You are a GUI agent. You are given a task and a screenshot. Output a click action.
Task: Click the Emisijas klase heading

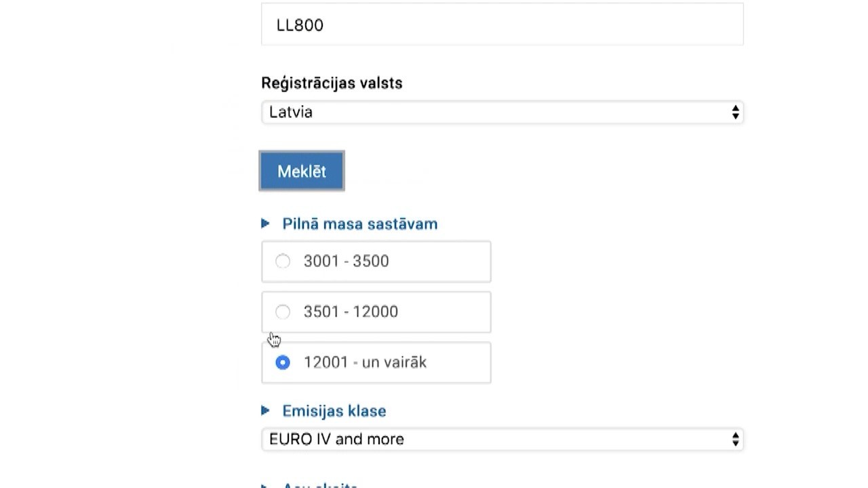click(x=334, y=411)
